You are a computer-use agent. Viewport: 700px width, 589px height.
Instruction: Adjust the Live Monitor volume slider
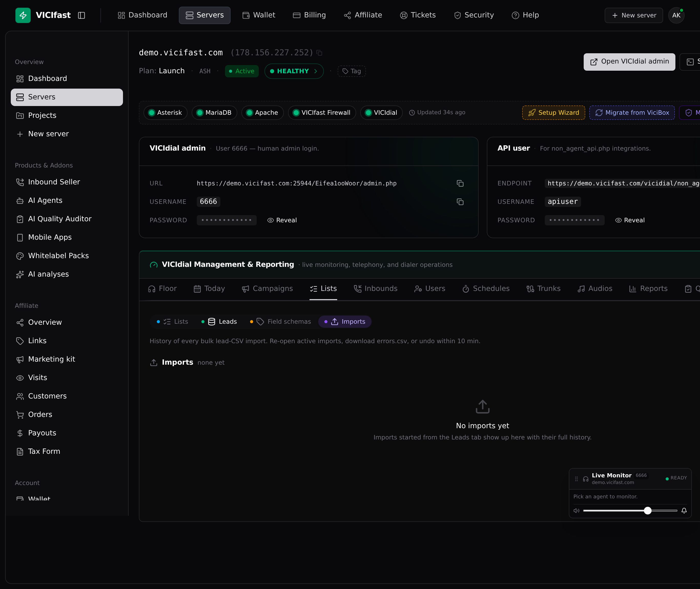[x=630, y=511]
